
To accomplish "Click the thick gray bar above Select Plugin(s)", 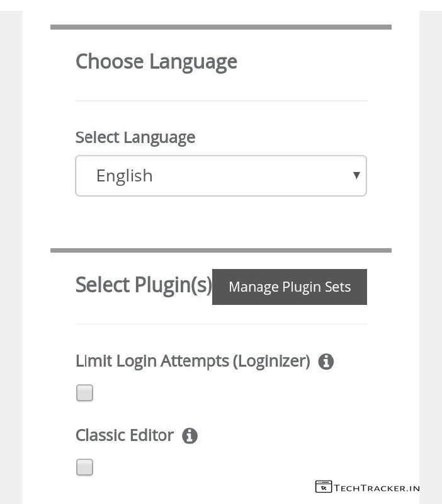I will (220, 251).
